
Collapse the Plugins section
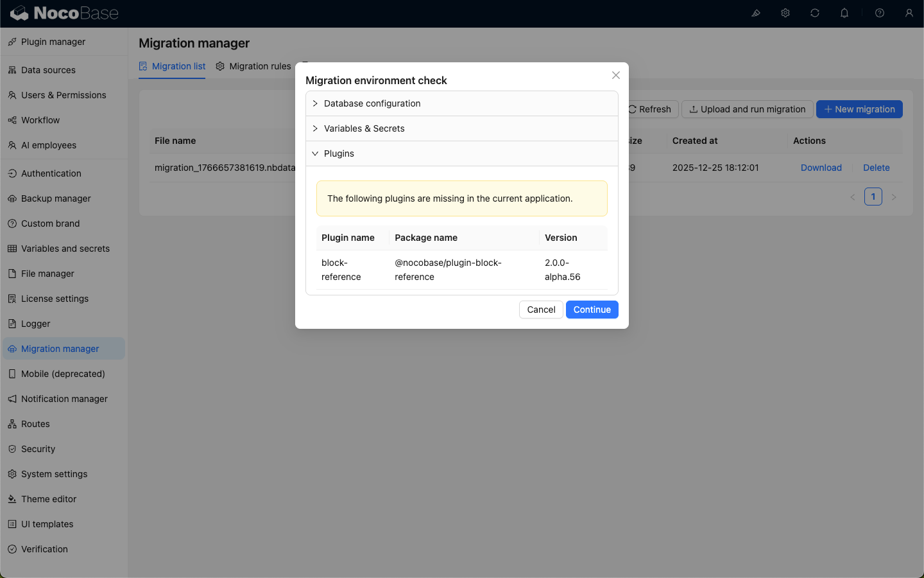(x=339, y=153)
